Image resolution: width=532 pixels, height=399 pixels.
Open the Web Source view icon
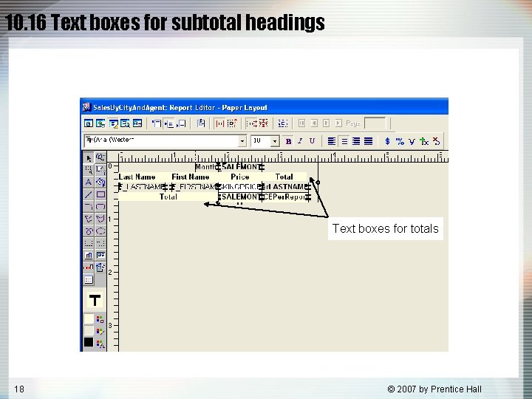[x=100, y=123]
